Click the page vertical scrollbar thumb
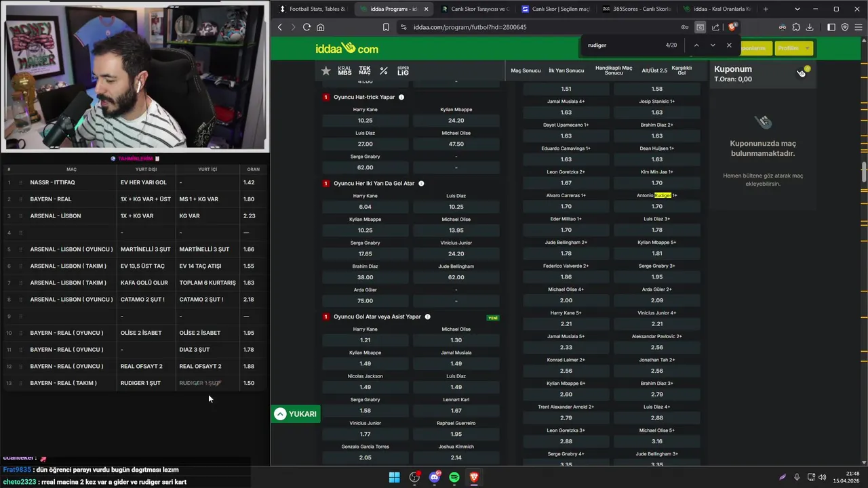This screenshot has width=868, height=488. 864,172
